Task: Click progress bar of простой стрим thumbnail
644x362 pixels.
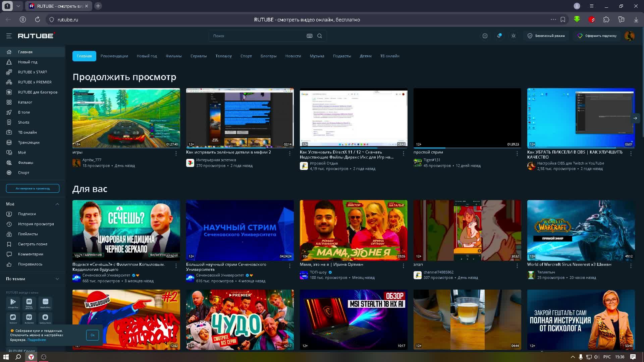Action: pos(467,147)
